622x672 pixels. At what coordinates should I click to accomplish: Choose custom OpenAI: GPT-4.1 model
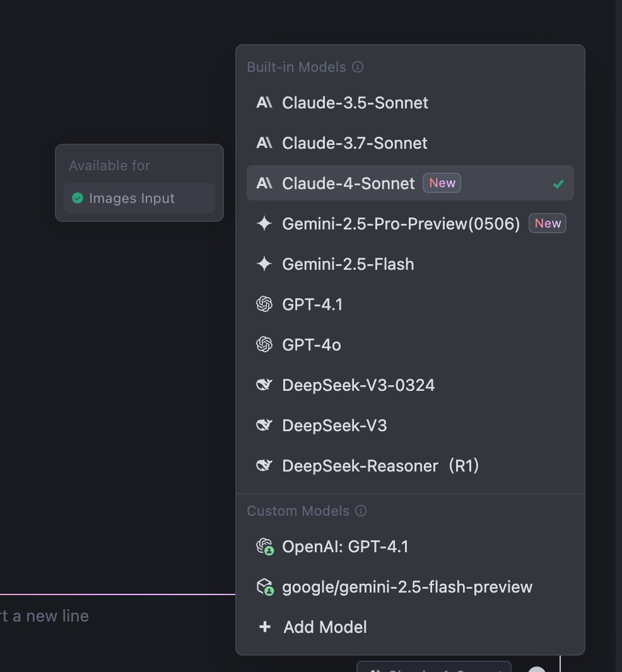(410, 547)
